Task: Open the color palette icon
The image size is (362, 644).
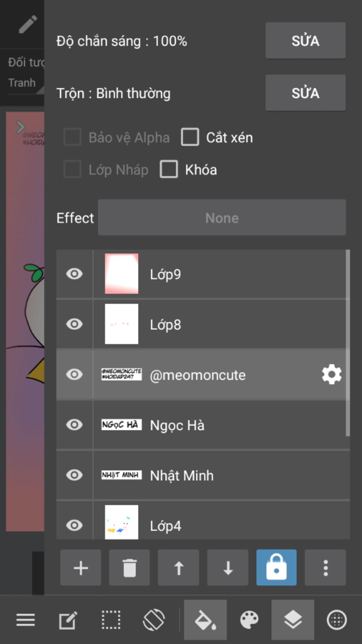Action: click(249, 620)
